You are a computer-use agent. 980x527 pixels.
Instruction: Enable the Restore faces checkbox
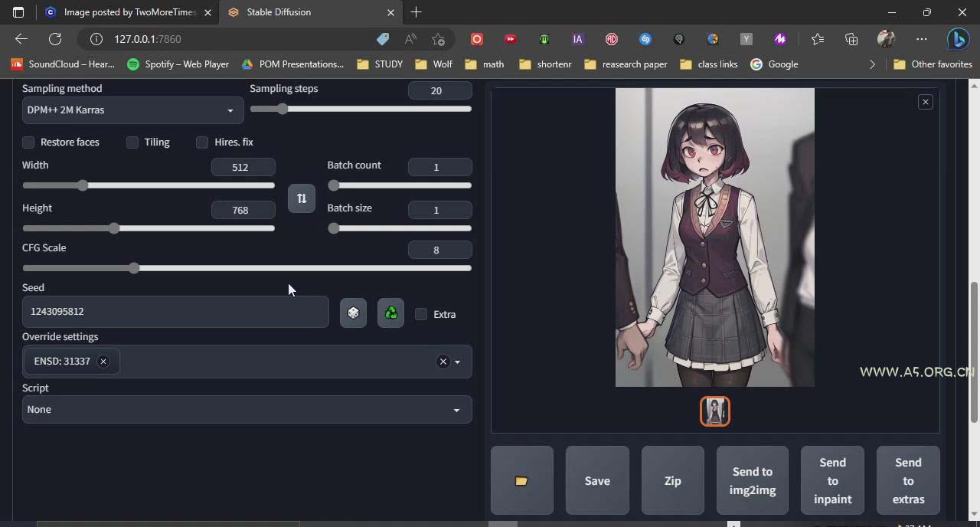28,142
